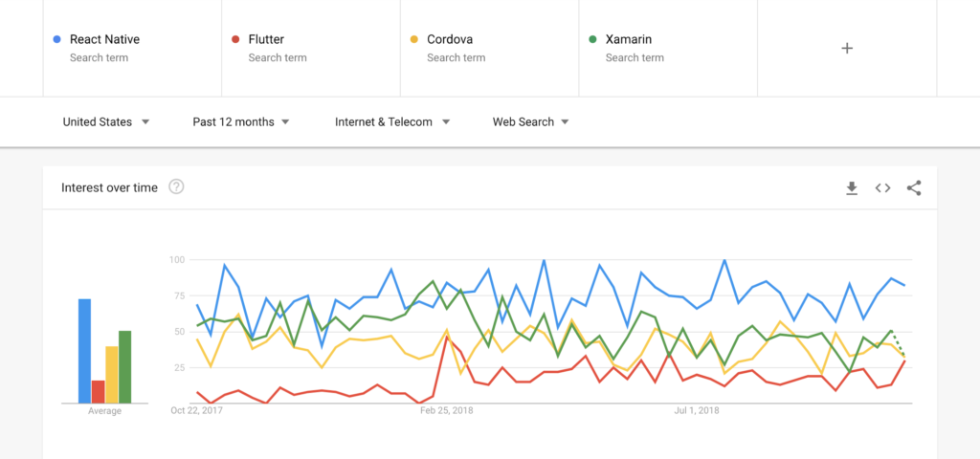Click the green Xamarin color dot
This screenshot has width=980, height=459.
coord(592,40)
